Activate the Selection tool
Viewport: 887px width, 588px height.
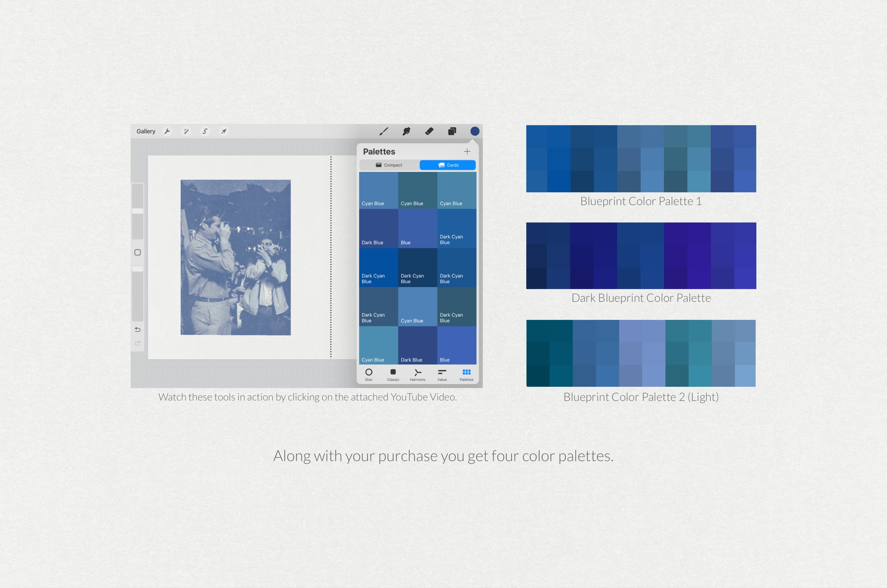coord(205,131)
